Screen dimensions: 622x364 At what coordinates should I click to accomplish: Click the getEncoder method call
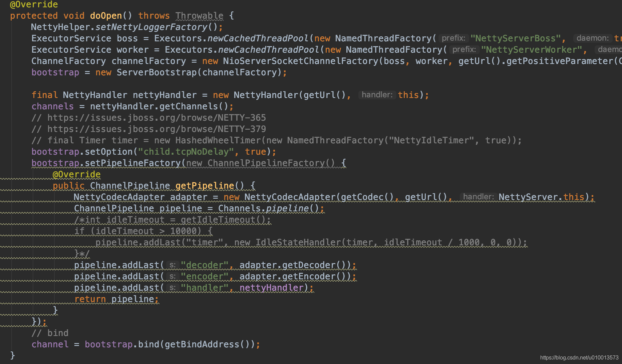tap(309, 276)
